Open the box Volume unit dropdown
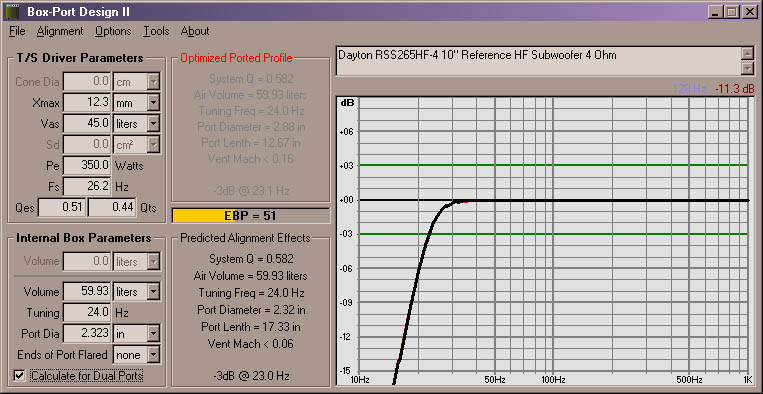The width and height of the screenshot is (763, 394). (x=153, y=292)
